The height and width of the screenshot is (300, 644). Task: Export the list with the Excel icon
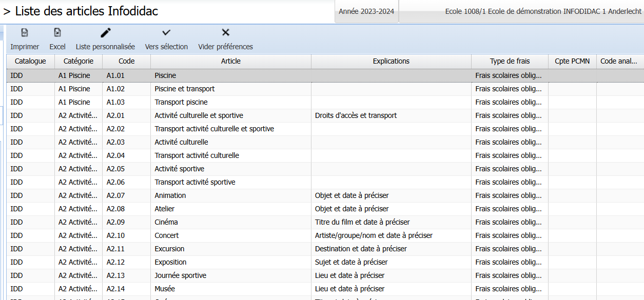pos(57,33)
